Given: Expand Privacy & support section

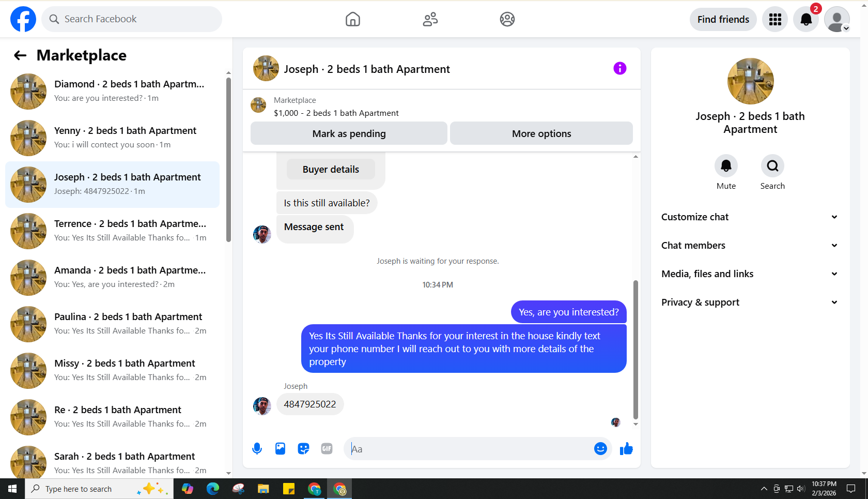Looking at the screenshot, I should (x=750, y=303).
